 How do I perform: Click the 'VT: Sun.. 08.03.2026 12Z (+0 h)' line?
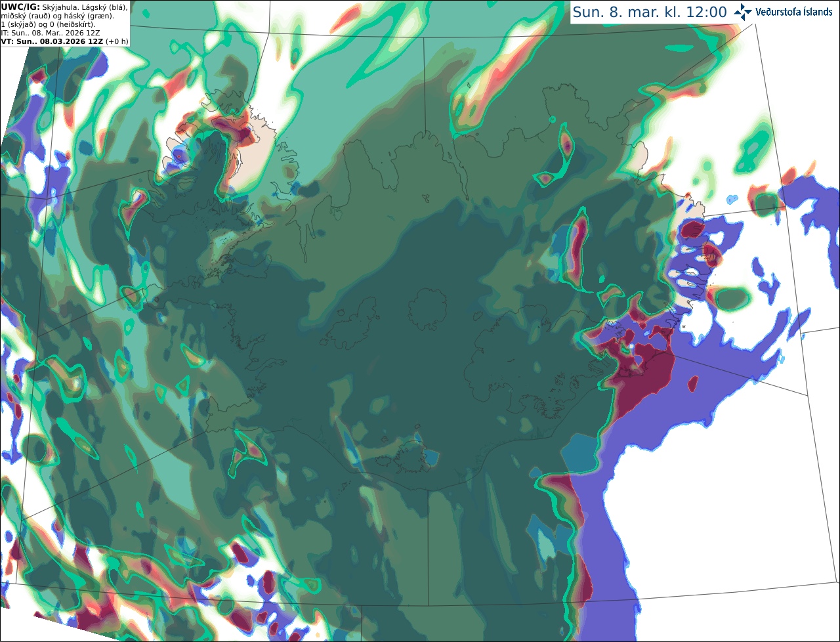[65, 41]
